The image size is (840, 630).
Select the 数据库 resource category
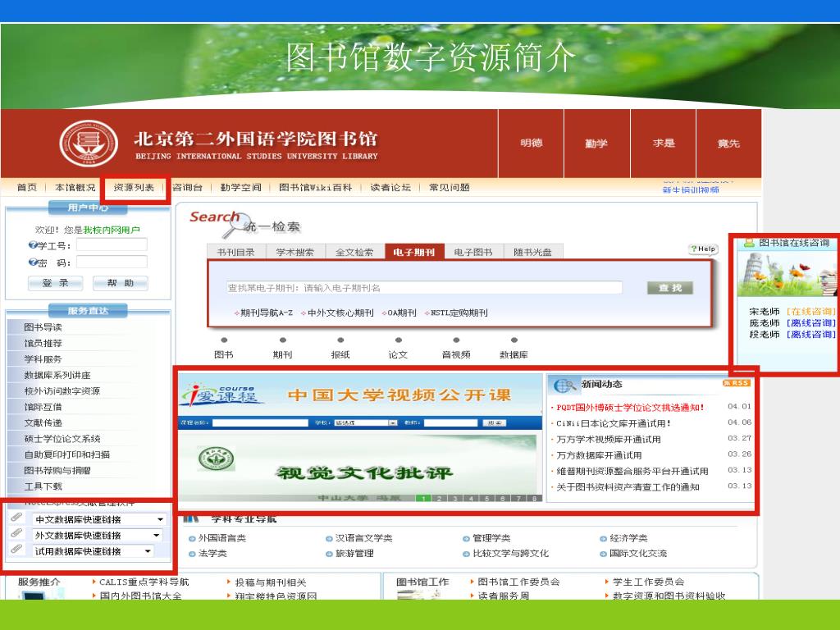[x=514, y=354]
